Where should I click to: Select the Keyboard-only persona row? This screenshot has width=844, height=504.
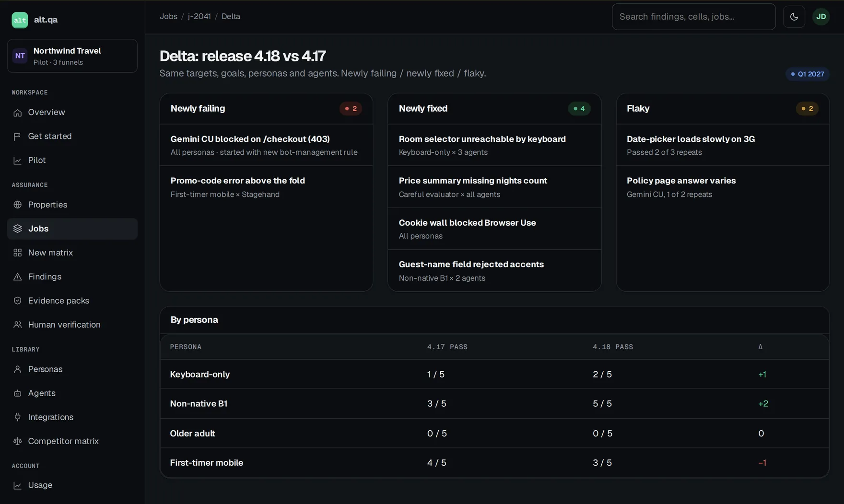click(494, 374)
